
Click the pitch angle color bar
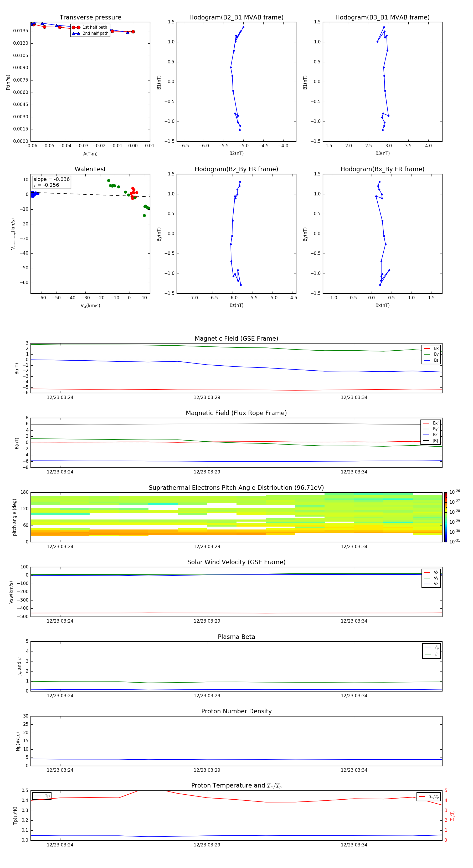pyautogui.click(x=446, y=517)
